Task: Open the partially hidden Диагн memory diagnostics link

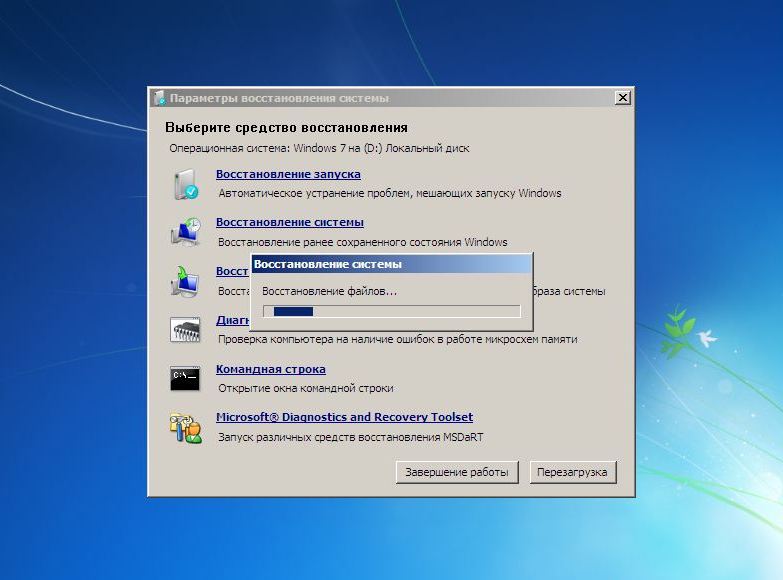Action: [233, 320]
